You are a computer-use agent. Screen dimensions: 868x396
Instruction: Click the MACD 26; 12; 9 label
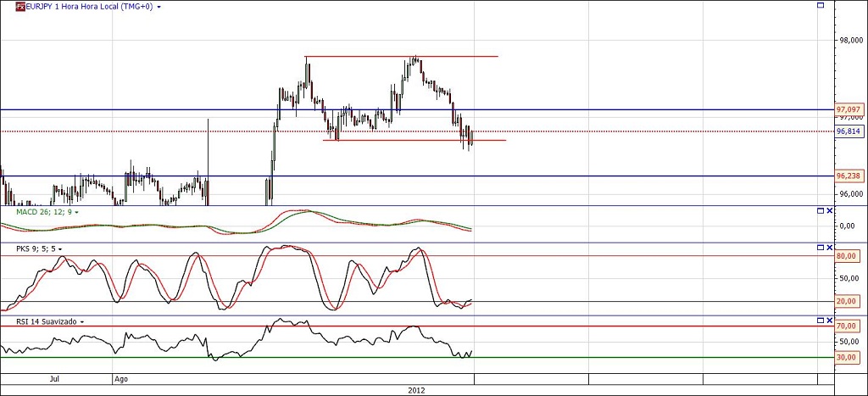[44, 212]
